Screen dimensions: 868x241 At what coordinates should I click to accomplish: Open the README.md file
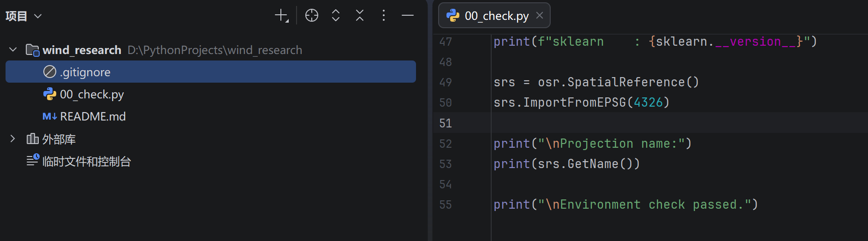click(93, 116)
